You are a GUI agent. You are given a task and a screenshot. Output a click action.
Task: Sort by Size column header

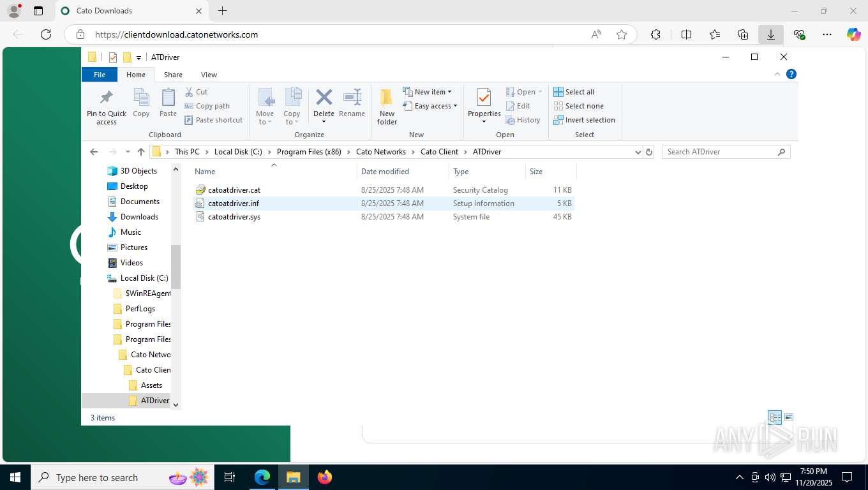pyautogui.click(x=551, y=172)
